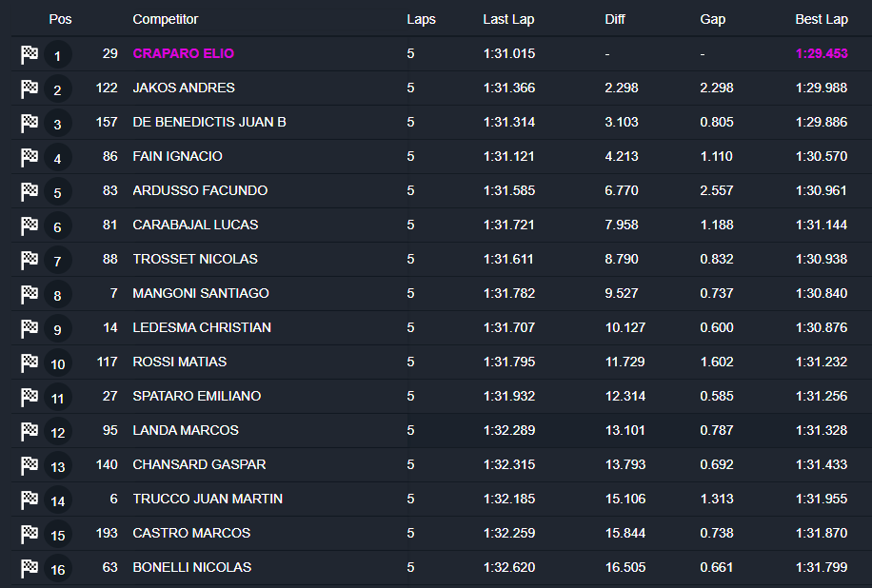Sort by the Pos column header
This screenshot has height=588, width=872.
[x=60, y=19]
